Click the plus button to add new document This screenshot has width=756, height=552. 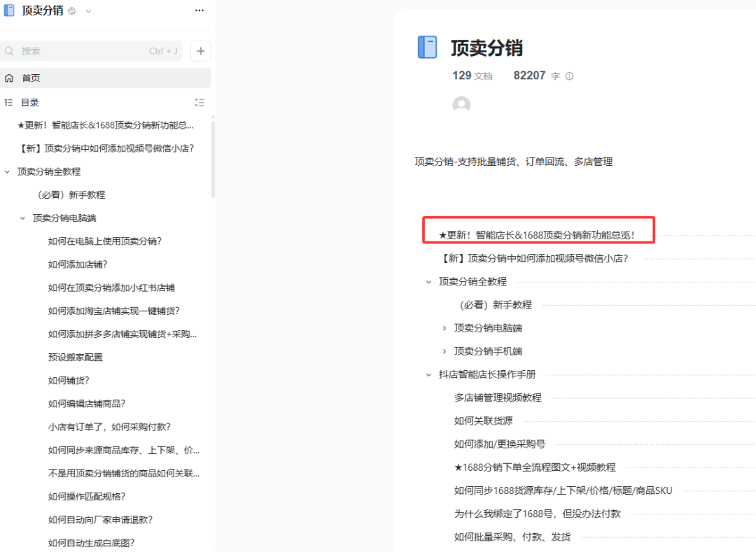(x=201, y=51)
